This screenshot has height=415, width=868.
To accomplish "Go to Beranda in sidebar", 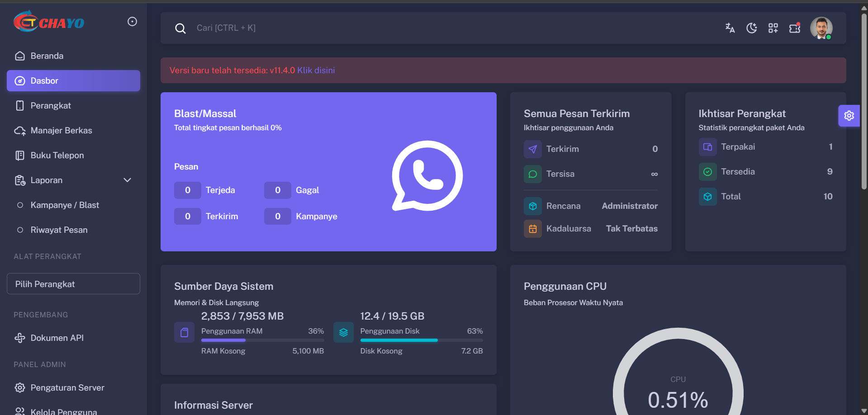I will tap(47, 56).
